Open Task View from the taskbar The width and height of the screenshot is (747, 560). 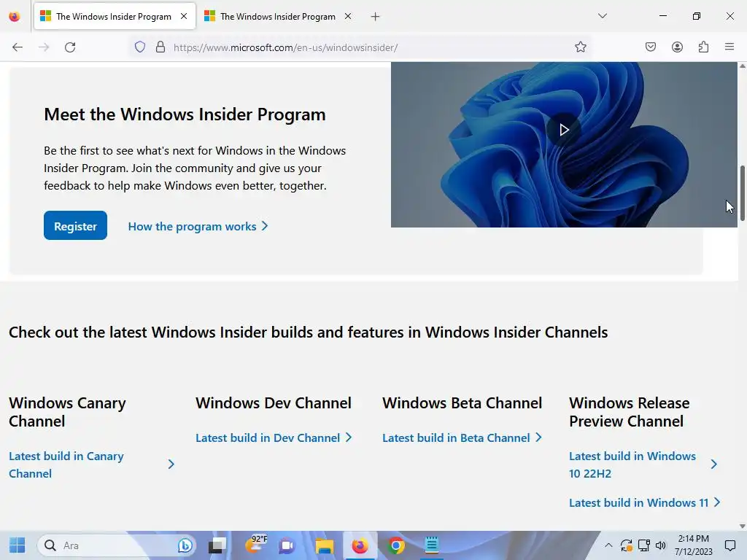217,545
